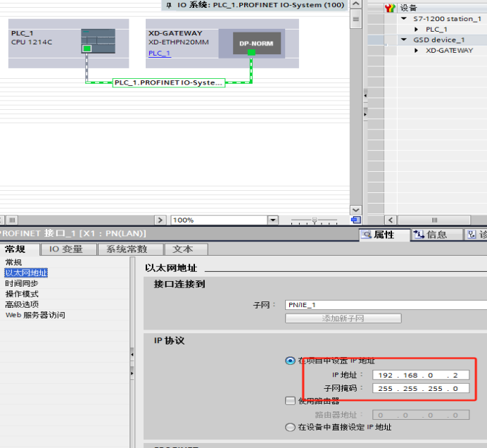Click the network view scroll down arrow
The width and height of the screenshot is (487, 448).
[x=356, y=210]
